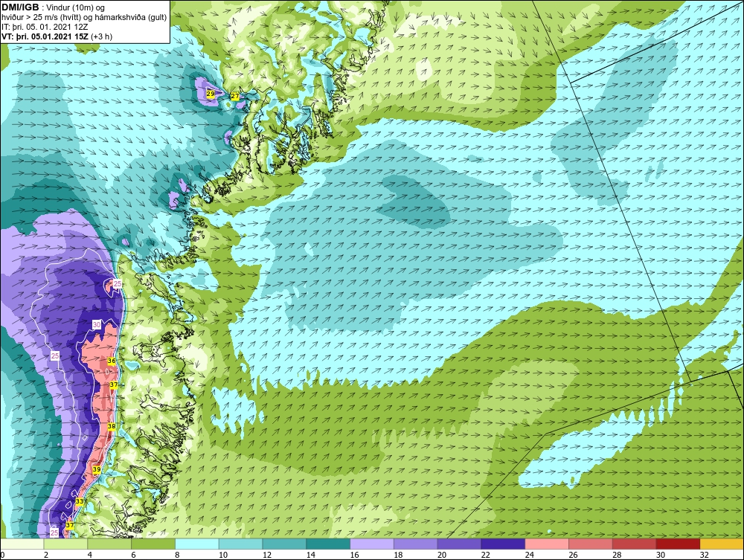Click the violet 20–22 m/s legend swatch
Viewport: 744px width, 560px height.
point(459,544)
